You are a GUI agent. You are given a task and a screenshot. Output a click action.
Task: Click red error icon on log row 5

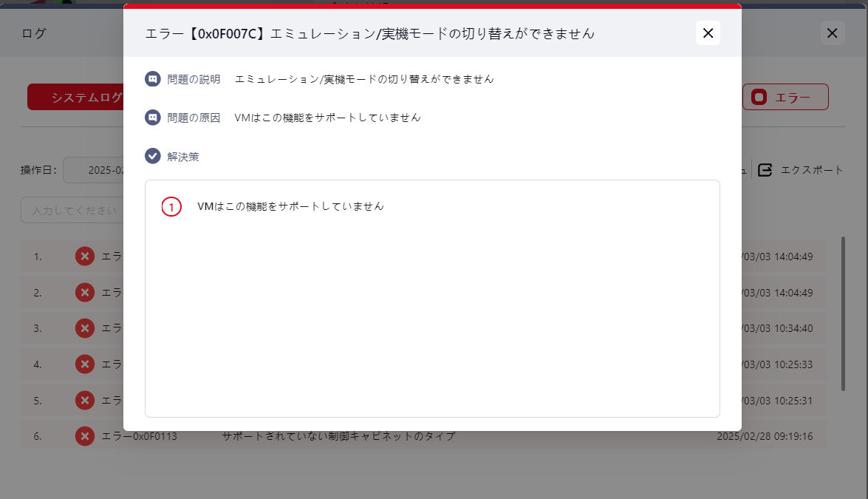click(85, 400)
